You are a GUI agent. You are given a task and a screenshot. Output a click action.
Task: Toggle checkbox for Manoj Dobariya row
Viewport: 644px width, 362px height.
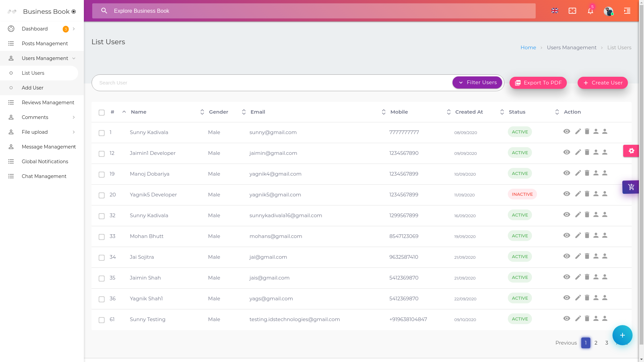tap(101, 174)
